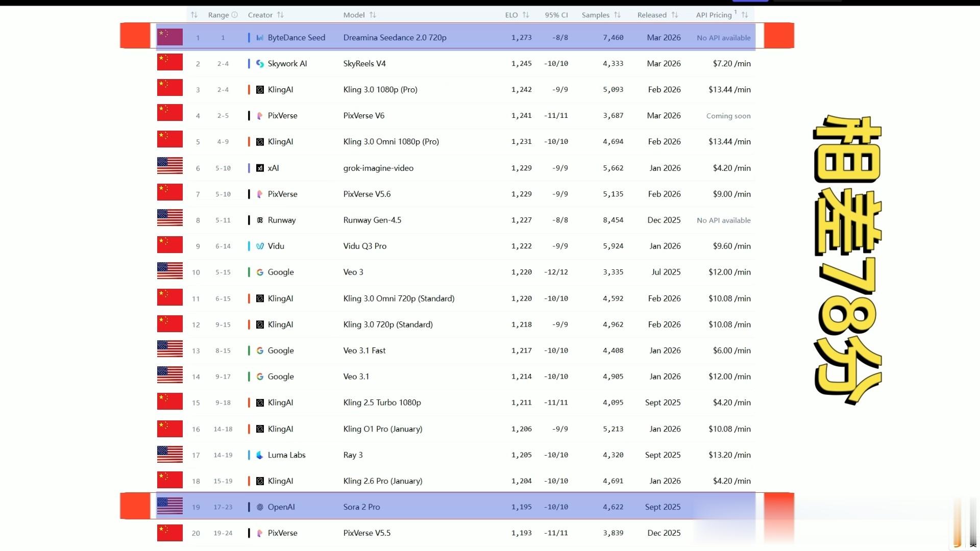The height and width of the screenshot is (551, 980).
Task: Click the Range info circle icon
Action: (235, 15)
